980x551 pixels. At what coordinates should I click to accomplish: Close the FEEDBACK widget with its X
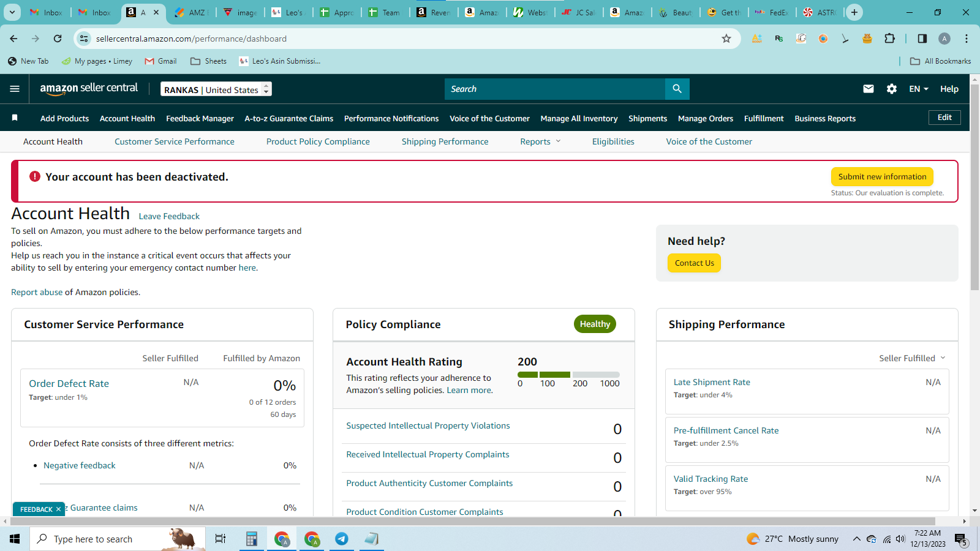coord(58,509)
